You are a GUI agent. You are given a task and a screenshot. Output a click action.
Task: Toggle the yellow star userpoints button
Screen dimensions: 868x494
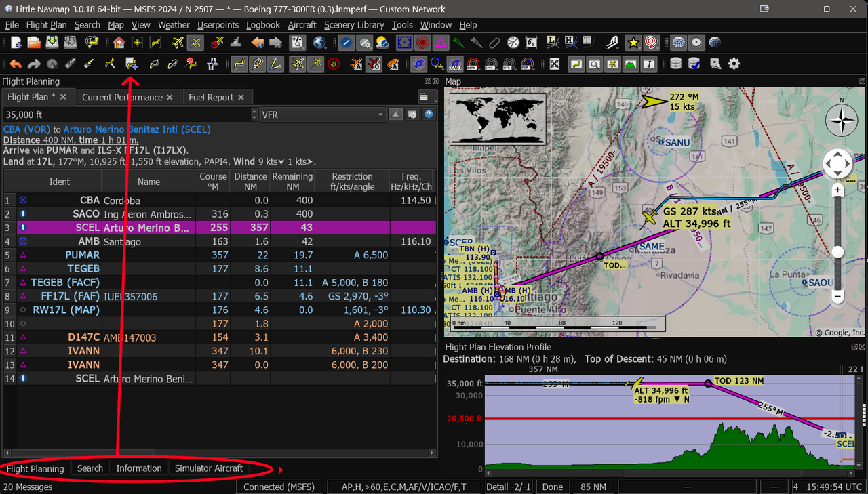click(633, 43)
